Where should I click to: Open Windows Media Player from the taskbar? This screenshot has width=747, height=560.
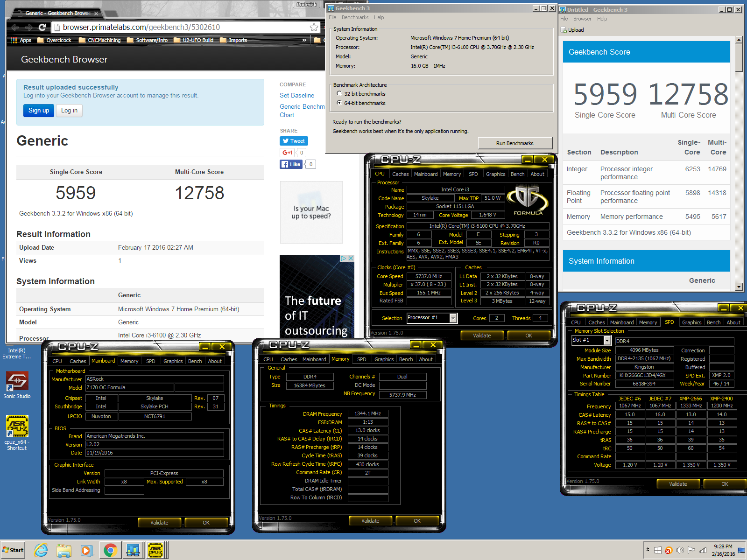coord(86,551)
